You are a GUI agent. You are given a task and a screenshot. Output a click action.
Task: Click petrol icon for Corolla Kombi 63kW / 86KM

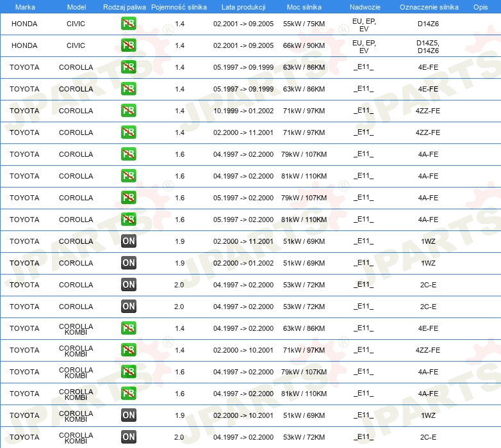(128, 328)
